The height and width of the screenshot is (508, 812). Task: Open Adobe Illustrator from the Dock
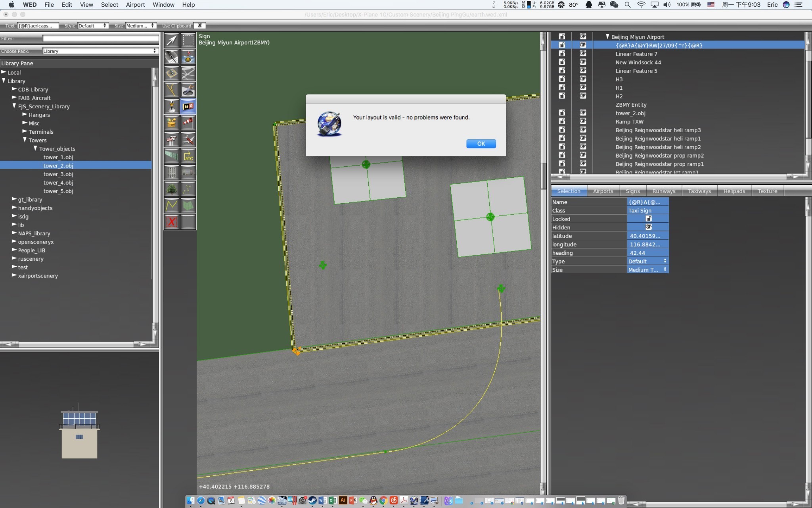(x=343, y=500)
